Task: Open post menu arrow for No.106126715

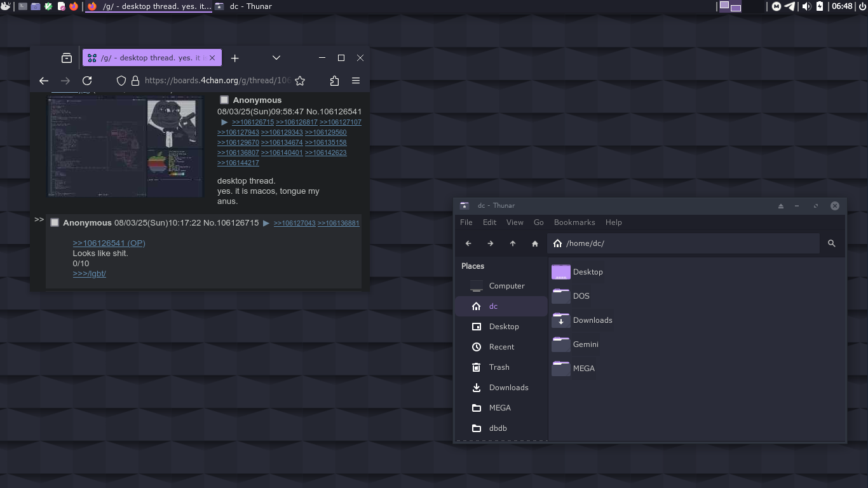Action: tap(266, 223)
